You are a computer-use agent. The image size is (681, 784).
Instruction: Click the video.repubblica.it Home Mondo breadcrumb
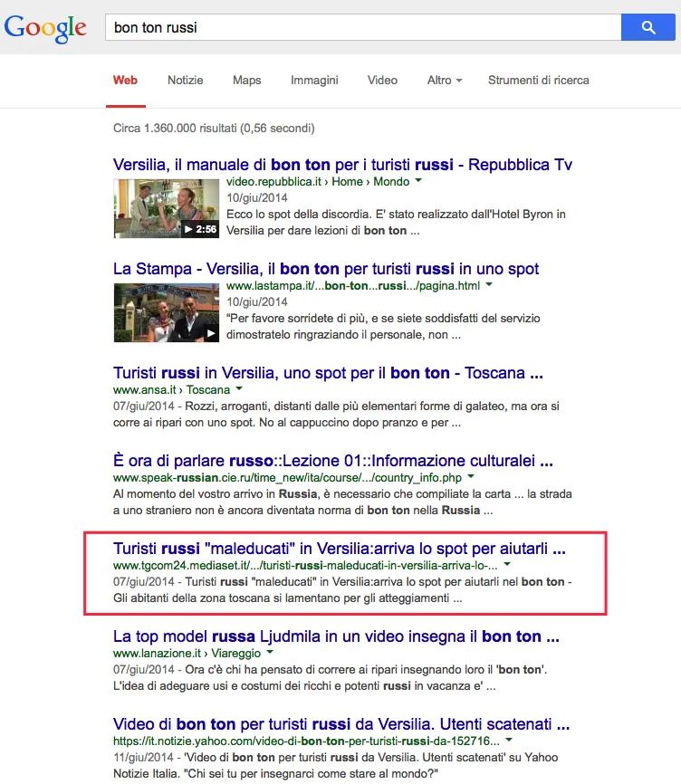pyautogui.click(x=318, y=181)
